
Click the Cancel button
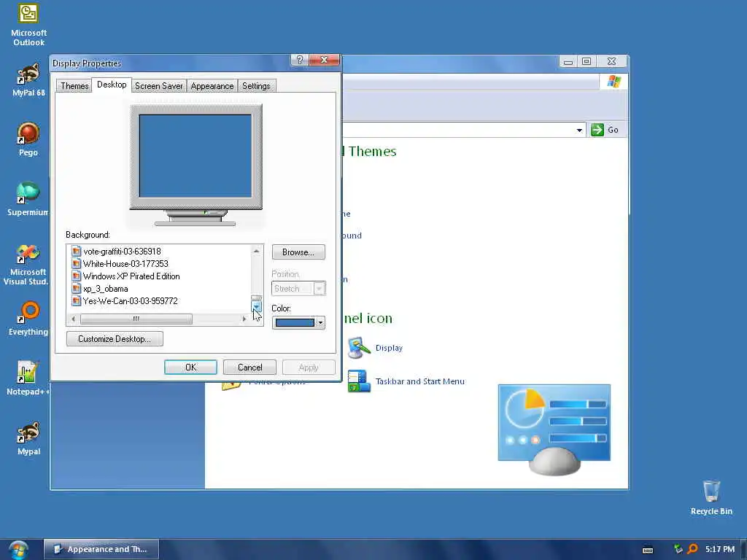point(249,367)
